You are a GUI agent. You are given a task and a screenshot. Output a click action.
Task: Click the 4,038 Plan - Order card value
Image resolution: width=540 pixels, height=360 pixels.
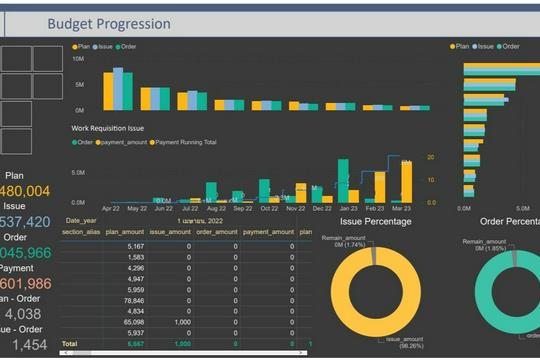[x=23, y=314]
